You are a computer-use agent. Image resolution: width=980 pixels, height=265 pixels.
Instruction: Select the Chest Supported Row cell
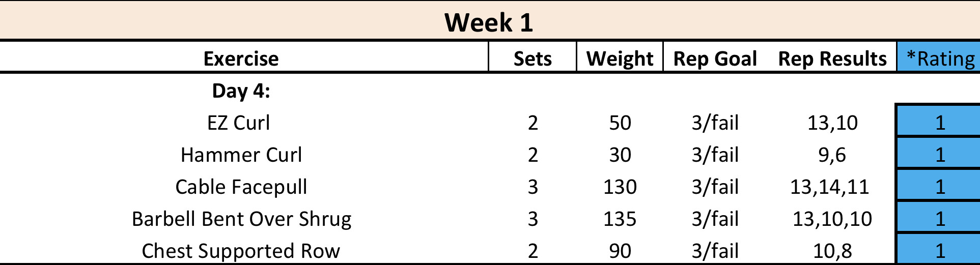pyautogui.click(x=241, y=251)
